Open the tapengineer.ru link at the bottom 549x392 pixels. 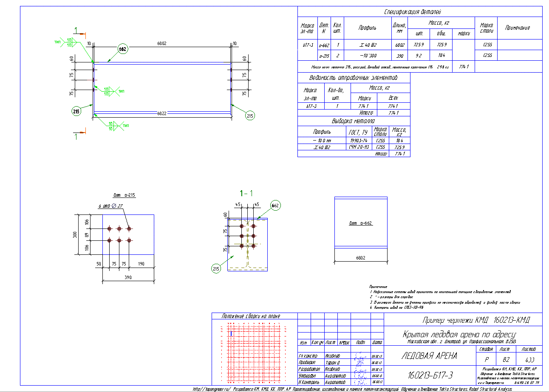click(212, 389)
